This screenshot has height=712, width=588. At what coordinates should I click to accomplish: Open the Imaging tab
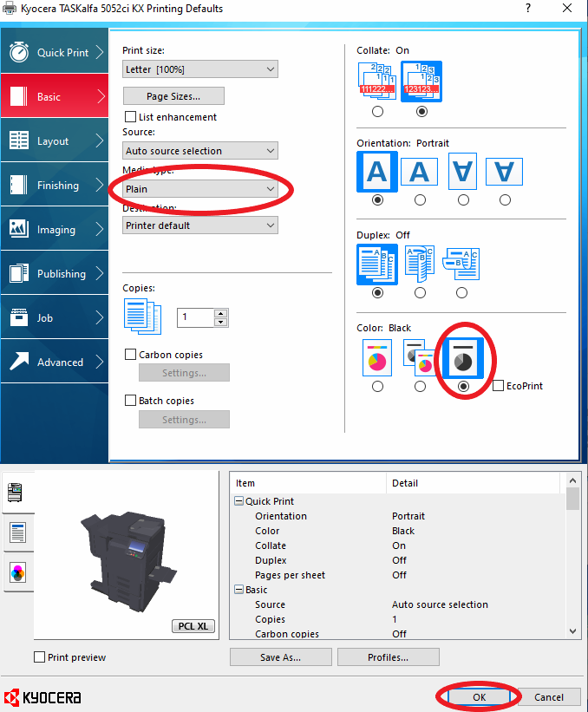pos(55,229)
